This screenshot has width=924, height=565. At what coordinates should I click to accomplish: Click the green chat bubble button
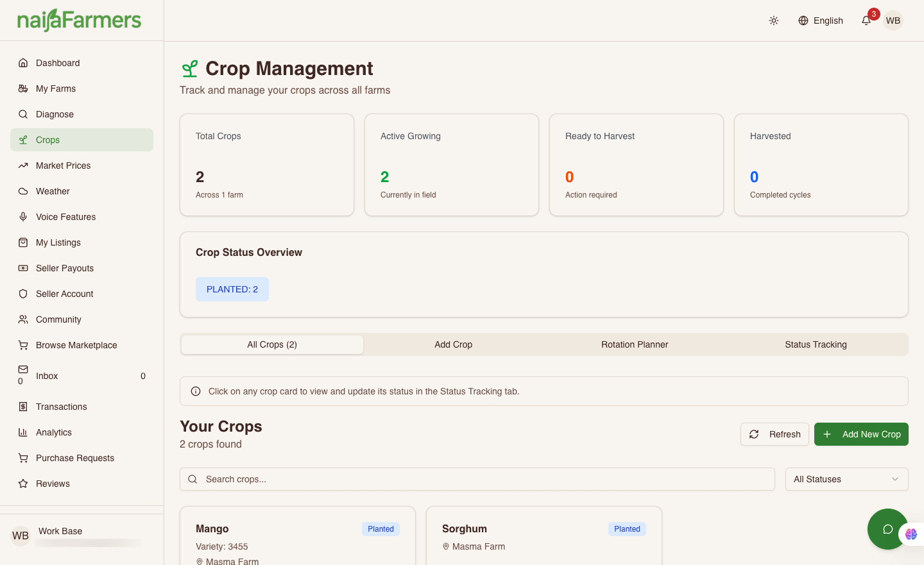tap(887, 529)
